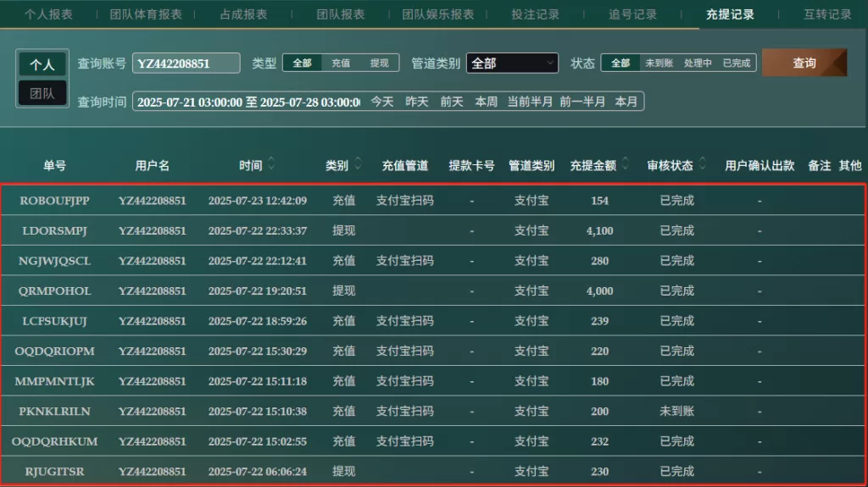
Task: Click the 充值管道 column header
Action: pyautogui.click(x=404, y=165)
